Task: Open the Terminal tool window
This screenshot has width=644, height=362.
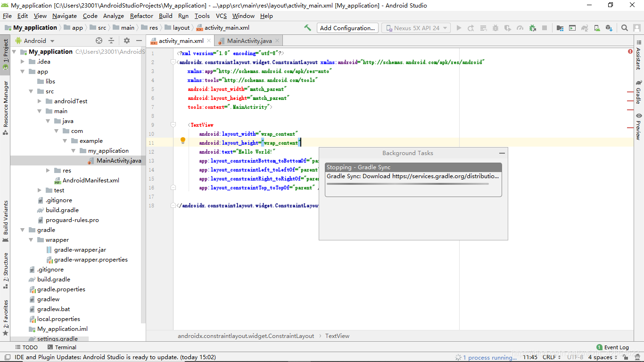Action: [x=61, y=347]
